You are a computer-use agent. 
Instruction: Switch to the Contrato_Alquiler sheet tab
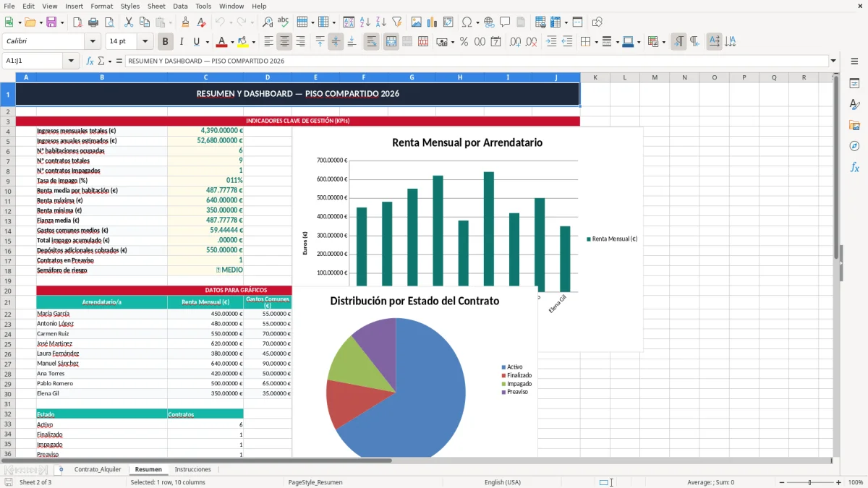click(98, 469)
